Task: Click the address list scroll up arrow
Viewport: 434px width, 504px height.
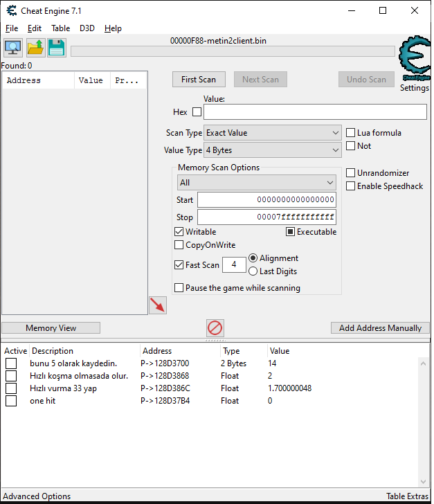Action: pyautogui.click(x=424, y=363)
